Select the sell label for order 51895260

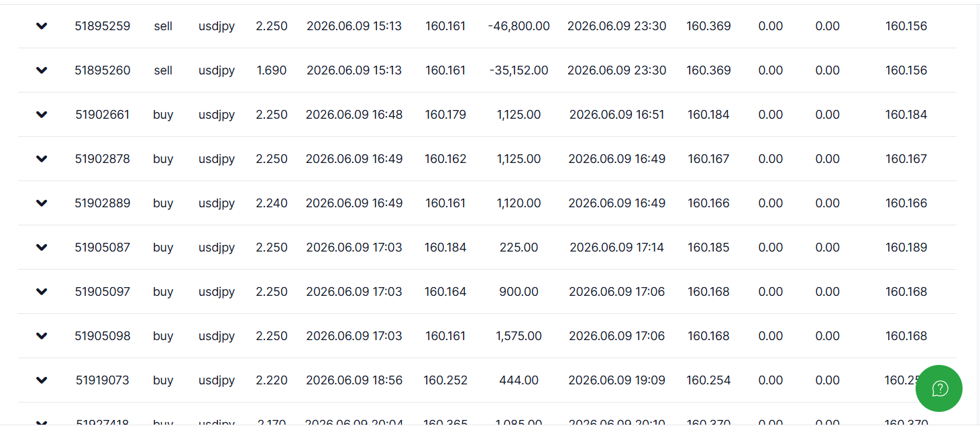tap(163, 70)
